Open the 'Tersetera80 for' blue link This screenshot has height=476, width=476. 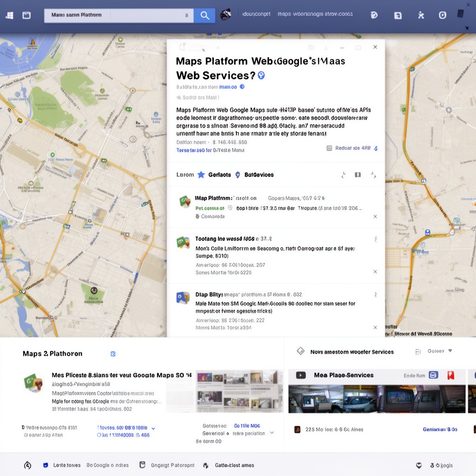pyautogui.click(x=194, y=150)
